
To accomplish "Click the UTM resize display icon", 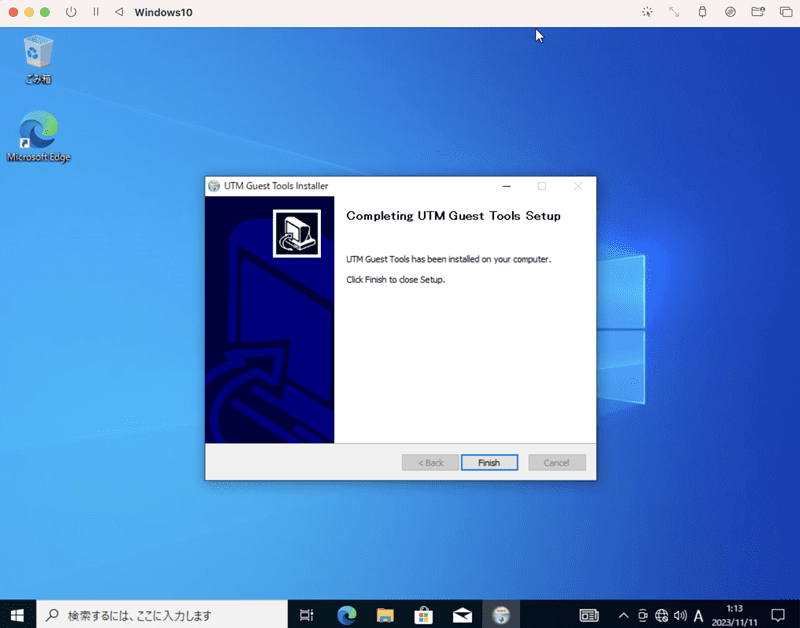I will [674, 12].
